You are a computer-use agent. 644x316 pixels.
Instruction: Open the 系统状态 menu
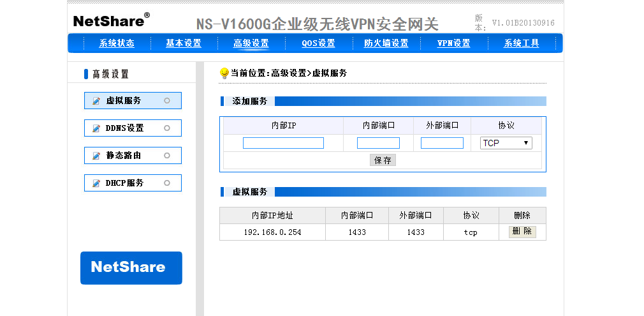(x=117, y=43)
